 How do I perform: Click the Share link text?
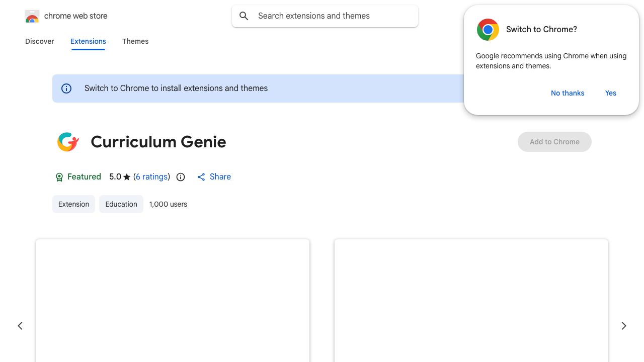[x=220, y=177]
